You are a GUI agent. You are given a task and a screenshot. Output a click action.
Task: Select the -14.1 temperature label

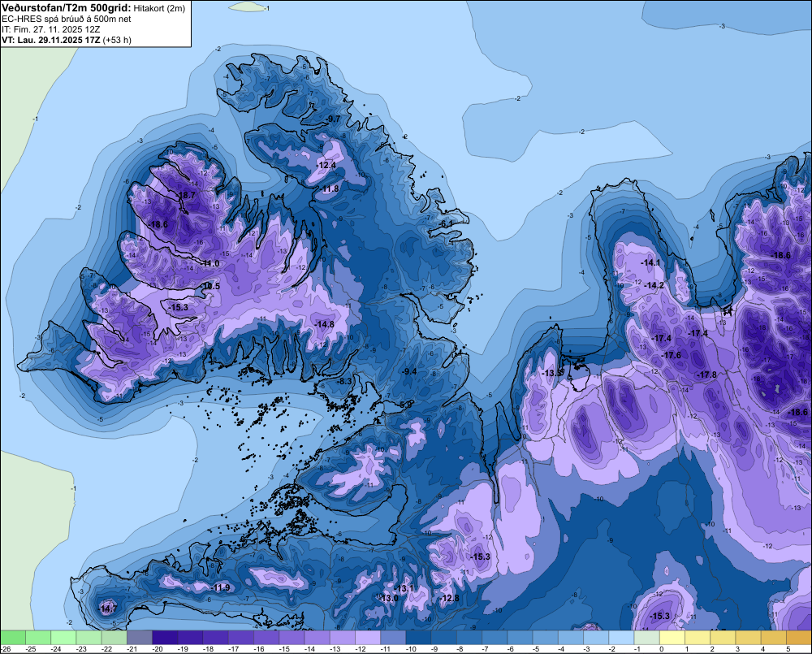(651, 262)
